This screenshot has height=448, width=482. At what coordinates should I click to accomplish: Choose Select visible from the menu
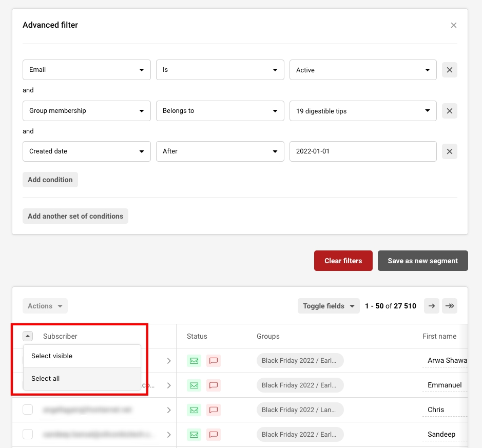52,356
